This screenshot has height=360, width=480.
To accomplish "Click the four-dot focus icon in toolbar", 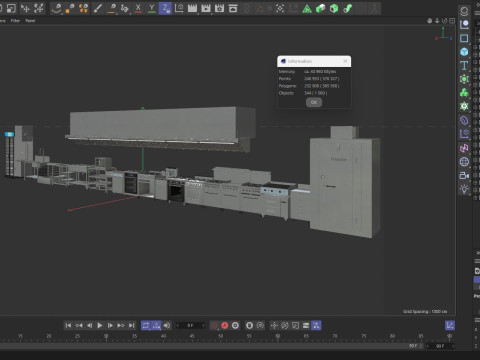I will [280, 8].
